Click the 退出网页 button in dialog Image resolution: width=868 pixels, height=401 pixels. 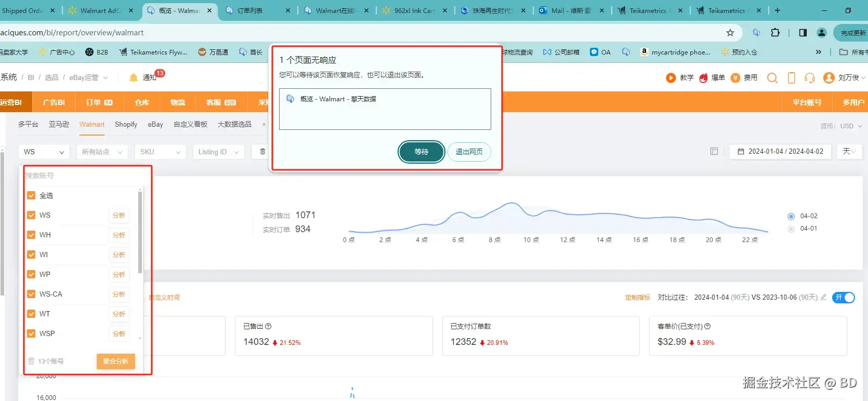(x=469, y=152)
